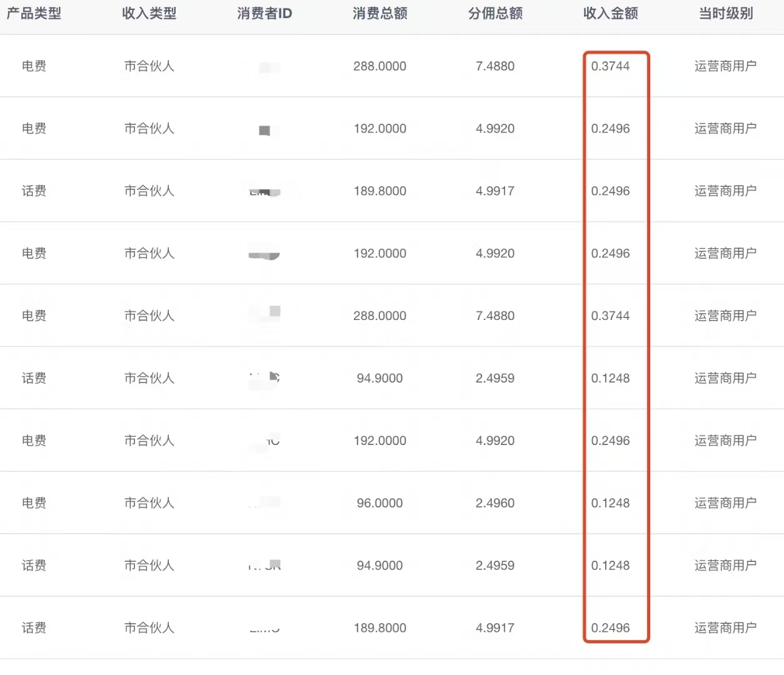Select the 2.4960 commission total cell
784x675 pixels.
[x=495, y=503]
